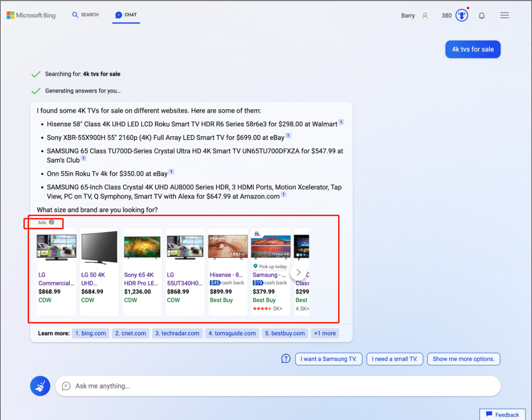The image size is (532, 420).
Task: Open the notifications bell
Action: 481,15
